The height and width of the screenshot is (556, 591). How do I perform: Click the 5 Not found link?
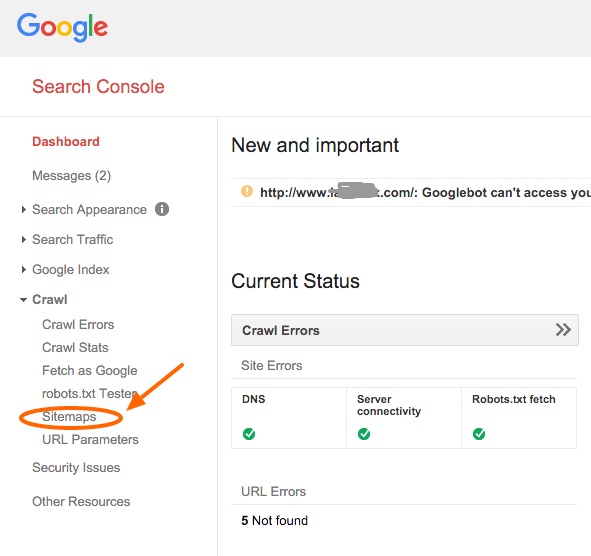pyautogui.click(x=274, y=521)
